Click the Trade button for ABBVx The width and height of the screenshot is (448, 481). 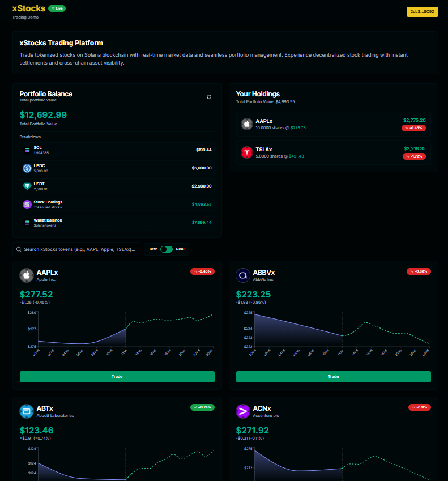point(334,377)
